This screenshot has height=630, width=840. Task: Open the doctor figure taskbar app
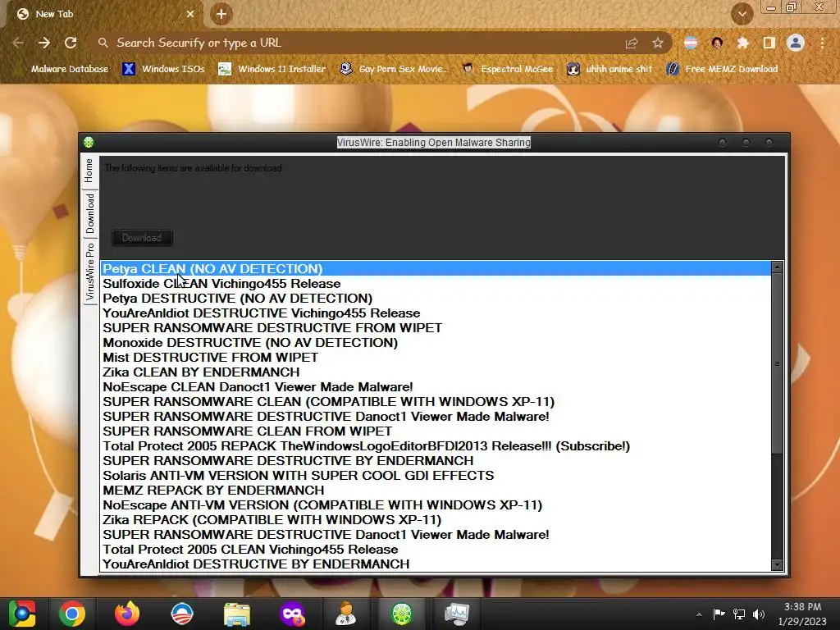pos(346,614)
